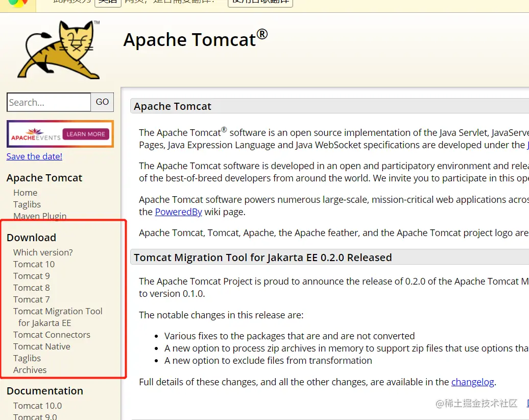Click the Apache Tomcat page title heading
The width and height of the screenshot is (529, 420).
196,39
